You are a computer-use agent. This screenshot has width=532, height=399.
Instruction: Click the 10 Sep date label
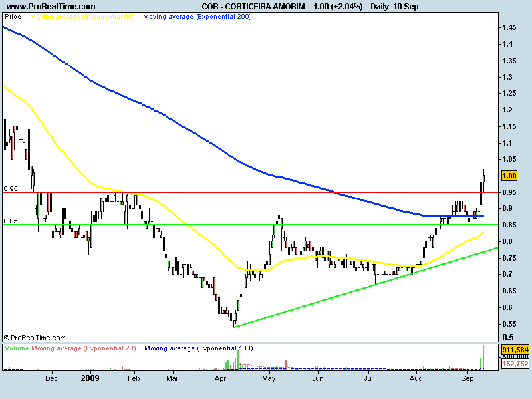click(x=406, y=7)
